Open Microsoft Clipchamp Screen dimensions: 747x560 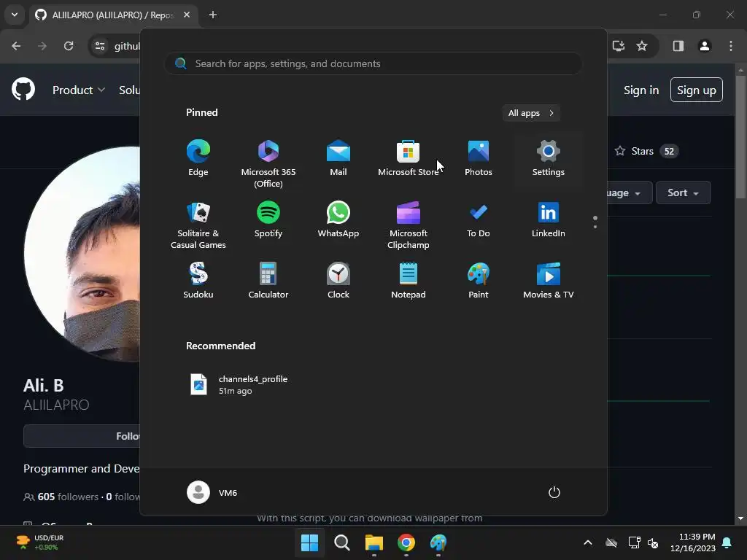click(409, 225)
